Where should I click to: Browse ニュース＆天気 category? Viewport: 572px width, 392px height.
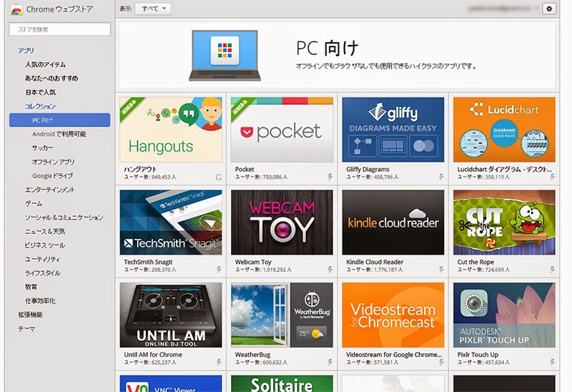45,231
